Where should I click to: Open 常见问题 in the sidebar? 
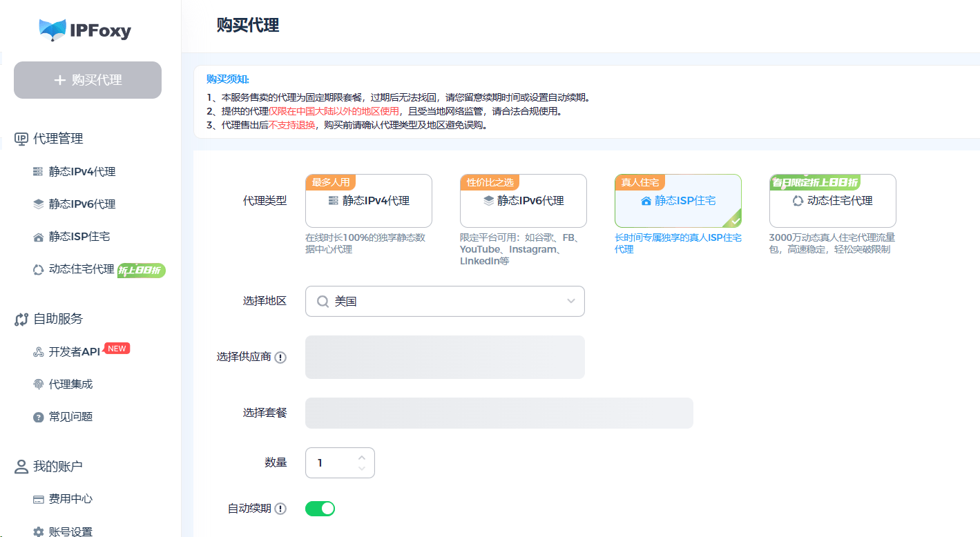tap(70, 416)
